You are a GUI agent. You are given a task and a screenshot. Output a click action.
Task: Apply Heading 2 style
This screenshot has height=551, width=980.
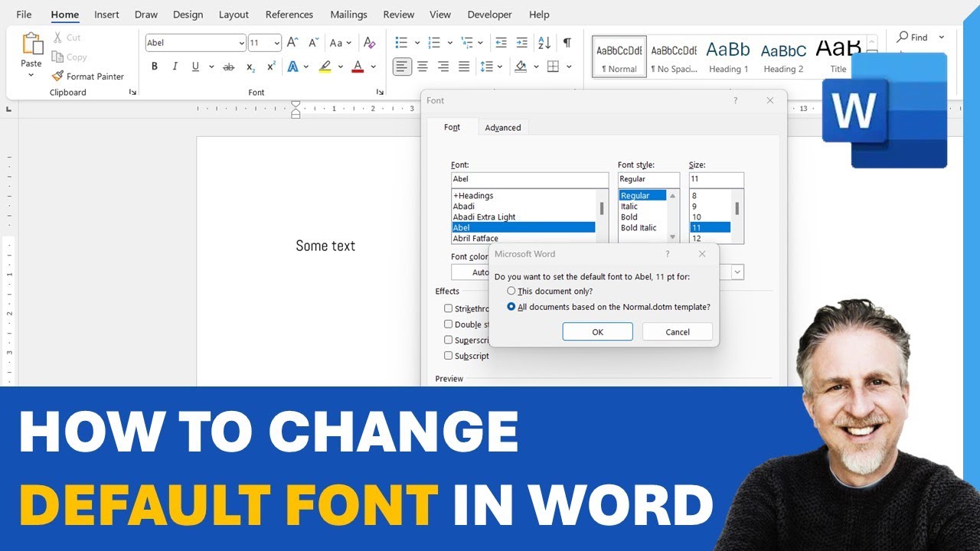(783, 57)
